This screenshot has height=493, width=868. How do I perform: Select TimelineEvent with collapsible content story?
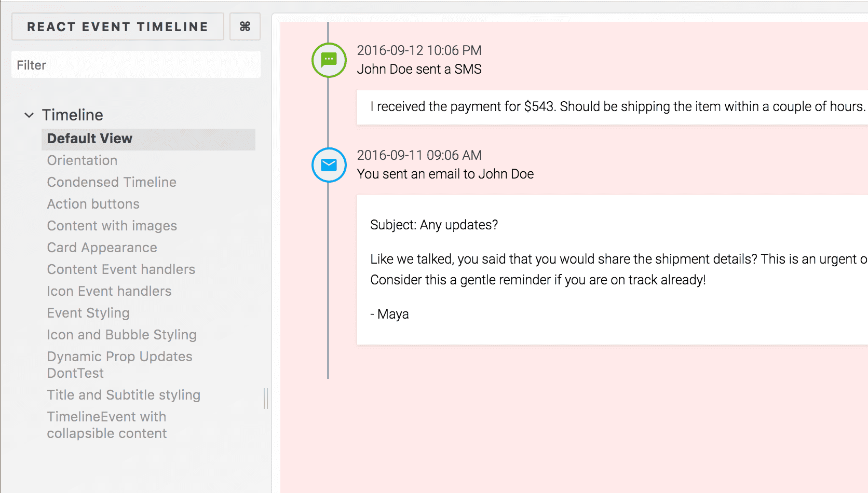pyautogui.click(x=107, y=425)
